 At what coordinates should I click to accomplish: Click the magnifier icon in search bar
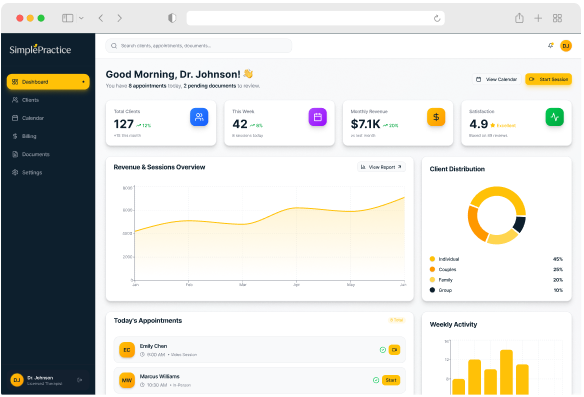(114, 46)
